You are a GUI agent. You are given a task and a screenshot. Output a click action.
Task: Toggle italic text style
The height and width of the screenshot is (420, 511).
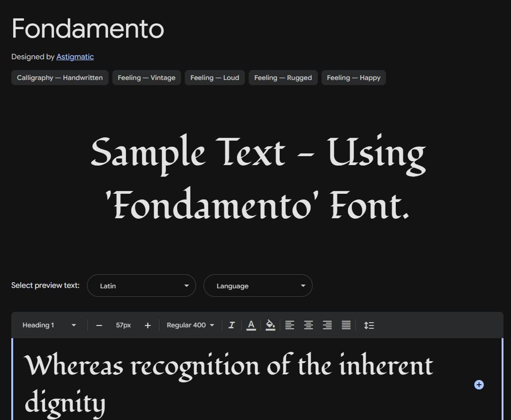tap(231, 325)
